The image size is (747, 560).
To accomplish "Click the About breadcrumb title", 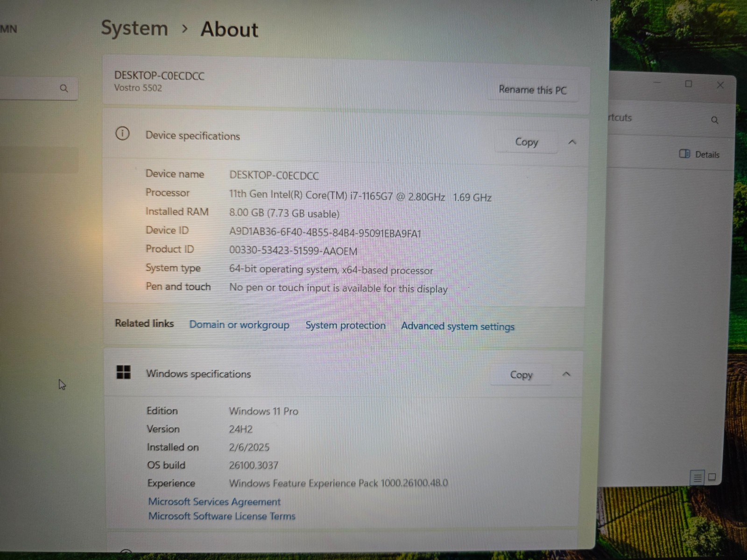I will (229, 29).
